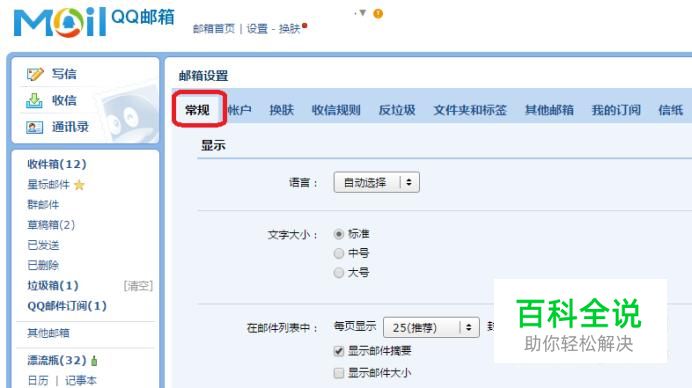Open 其他邮箱 in the sidebar
The image size is (692, 388).
[x=49, y=333]
